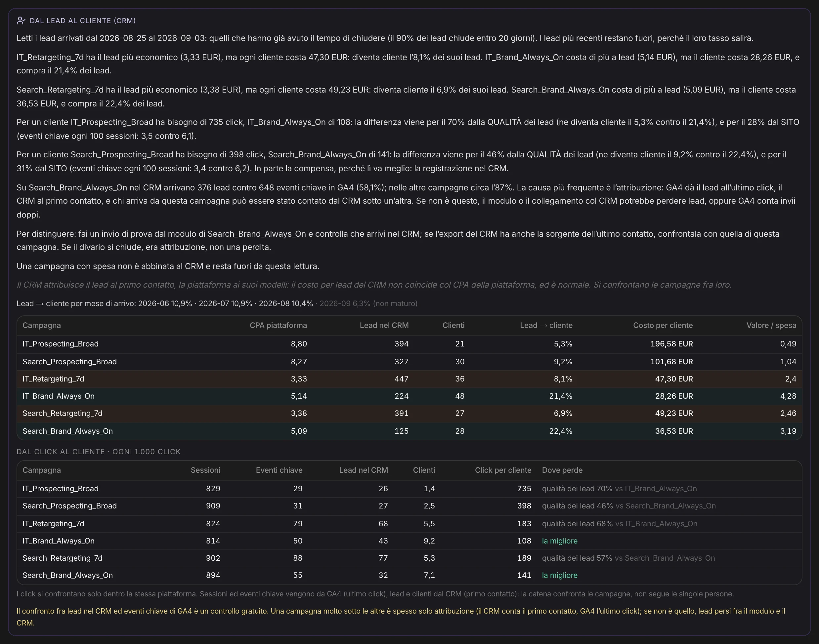The height and width of the screenshot is (644, 819).
Task: Click the CPA piattaforma column header
Action: [278, 325]
